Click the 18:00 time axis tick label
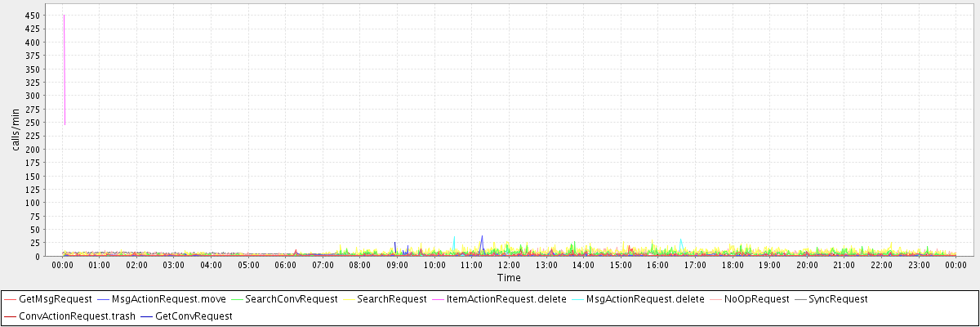Image resolution: width=980 pixels, height=327 pixels. pos(733,265)
